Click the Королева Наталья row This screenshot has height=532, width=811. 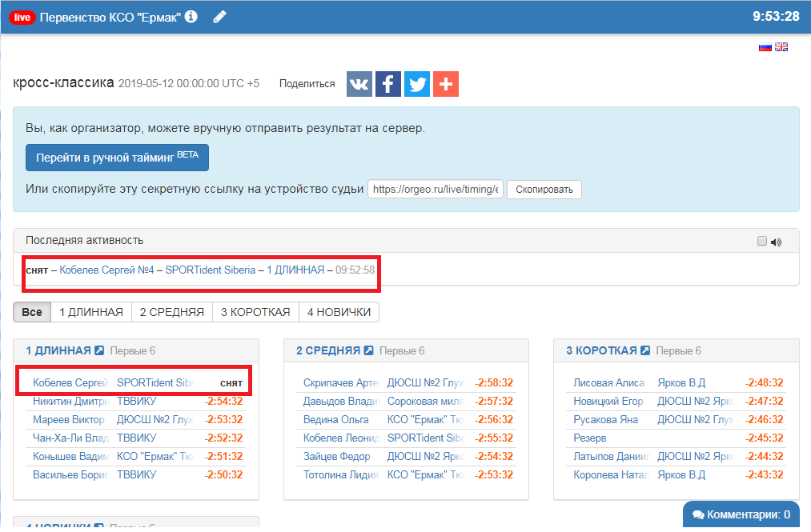click(x=677, y=474)
